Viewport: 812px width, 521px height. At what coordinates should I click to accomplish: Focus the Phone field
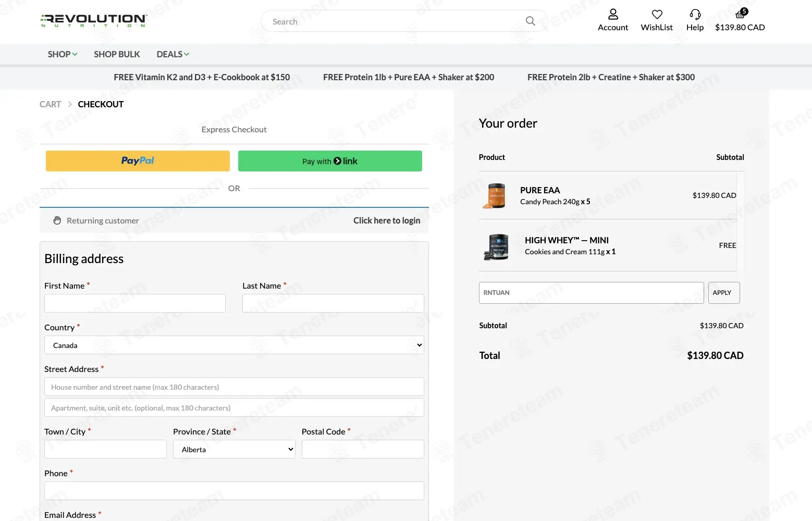[x=234, y=491]
